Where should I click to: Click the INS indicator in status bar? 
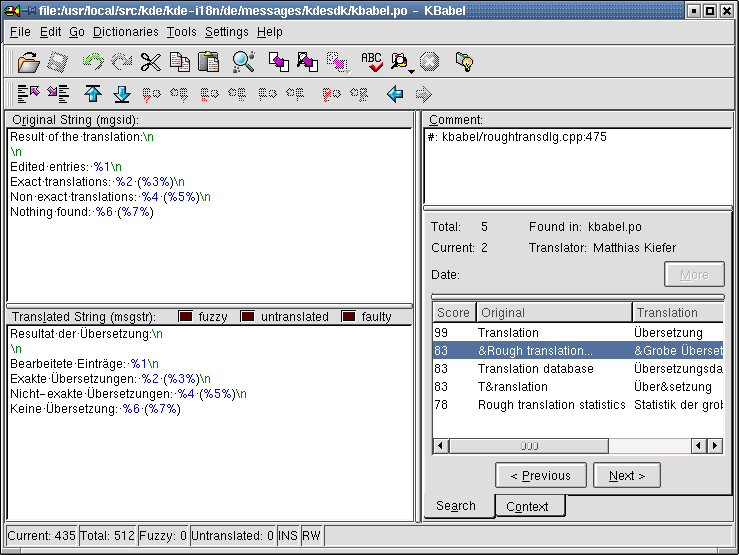[x=288, y=536]
